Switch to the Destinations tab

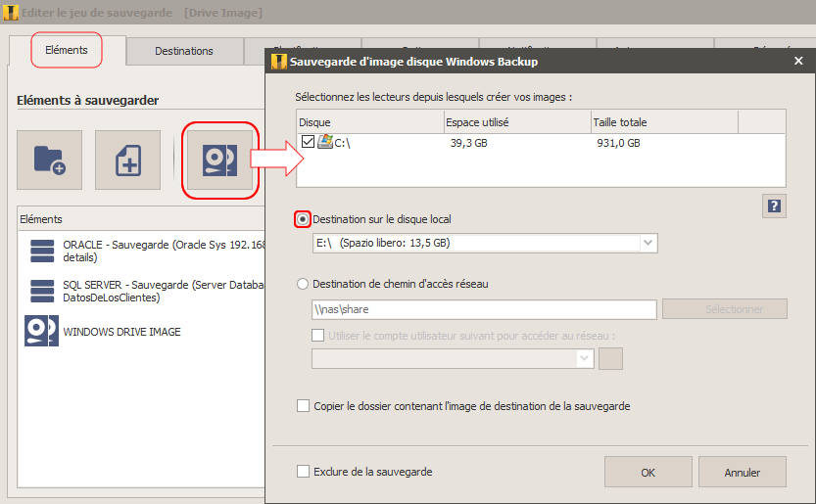(184, 51)
